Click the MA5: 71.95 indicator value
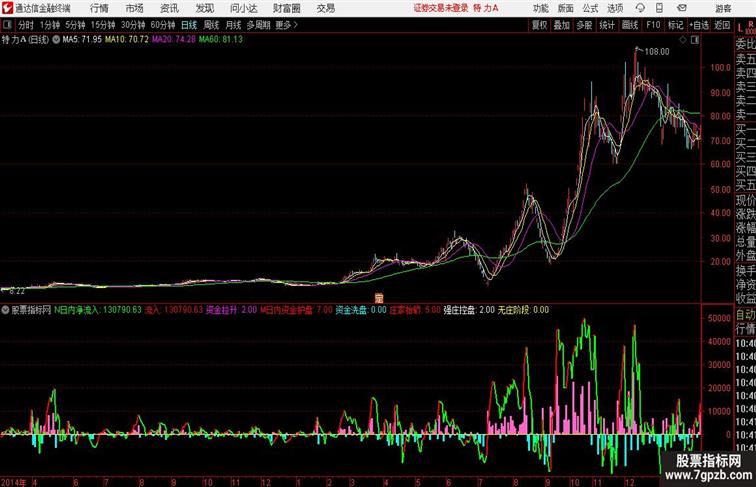 click(82, 40)
